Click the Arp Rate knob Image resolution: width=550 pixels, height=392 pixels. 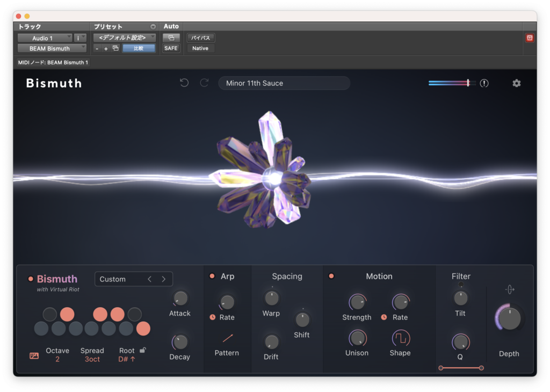[227, 302]
